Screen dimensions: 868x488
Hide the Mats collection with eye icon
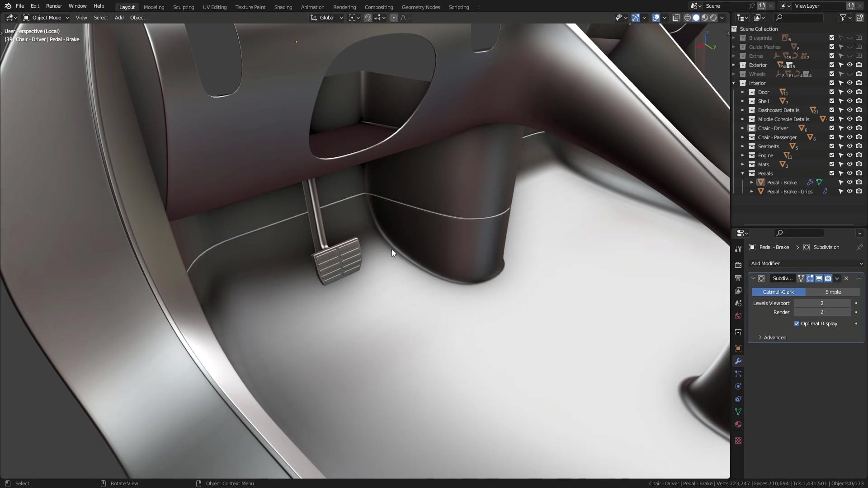[850, 164]
